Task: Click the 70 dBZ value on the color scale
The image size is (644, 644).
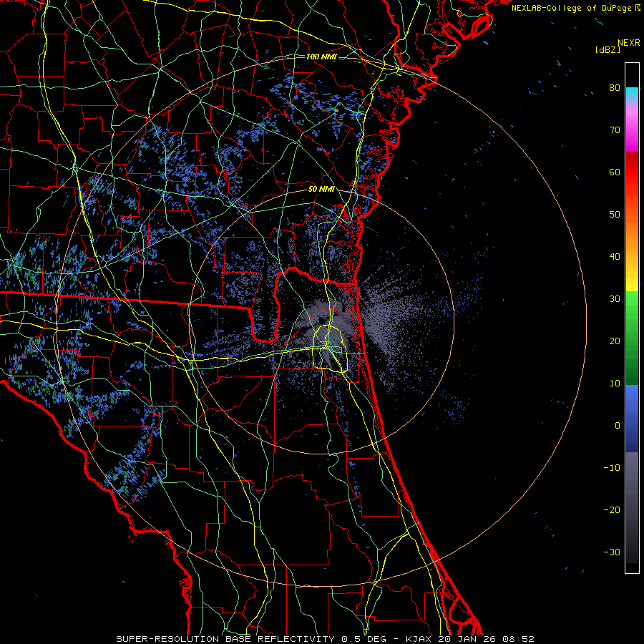Action: point(615,130)
